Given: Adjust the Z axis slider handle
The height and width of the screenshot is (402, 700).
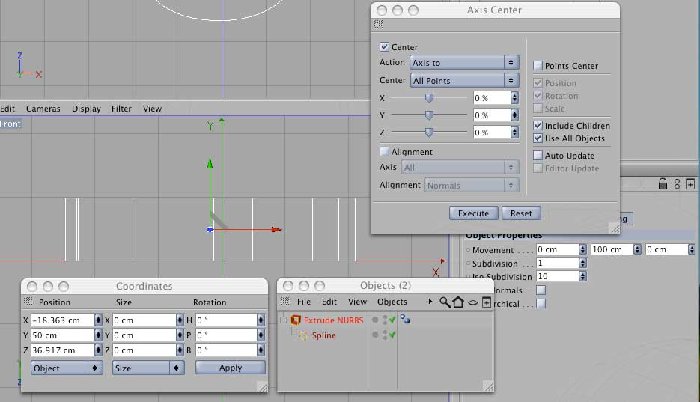Looking at the screenshot, I should 429,132.
